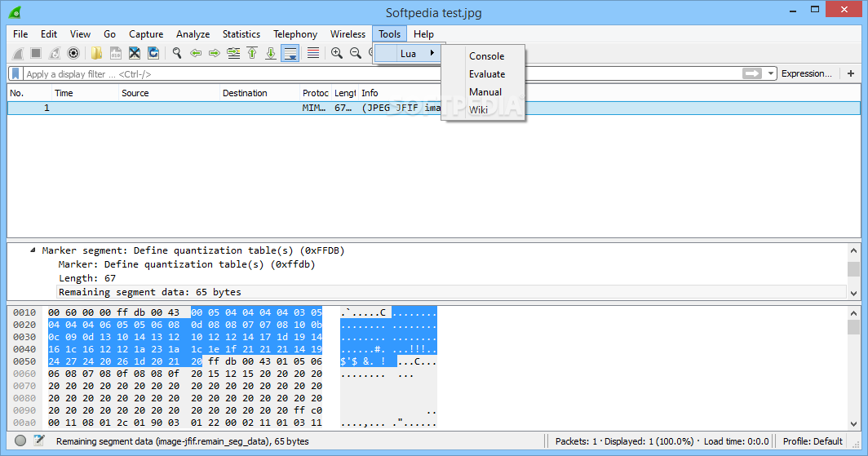Click the reload capture file icon
The width and height of the screenshot is (868, 456).
pyautogui.click(x=153, y=53)
